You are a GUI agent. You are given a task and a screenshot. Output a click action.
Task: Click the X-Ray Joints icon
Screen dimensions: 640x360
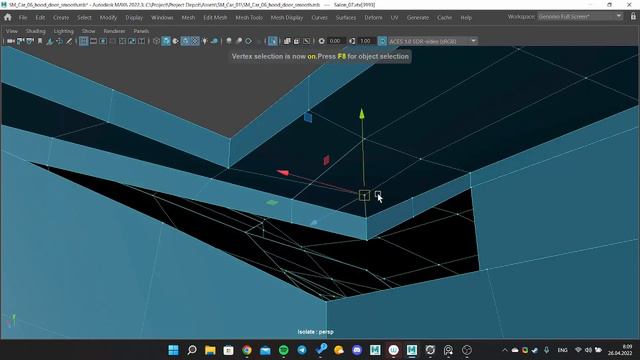[307, 41]
